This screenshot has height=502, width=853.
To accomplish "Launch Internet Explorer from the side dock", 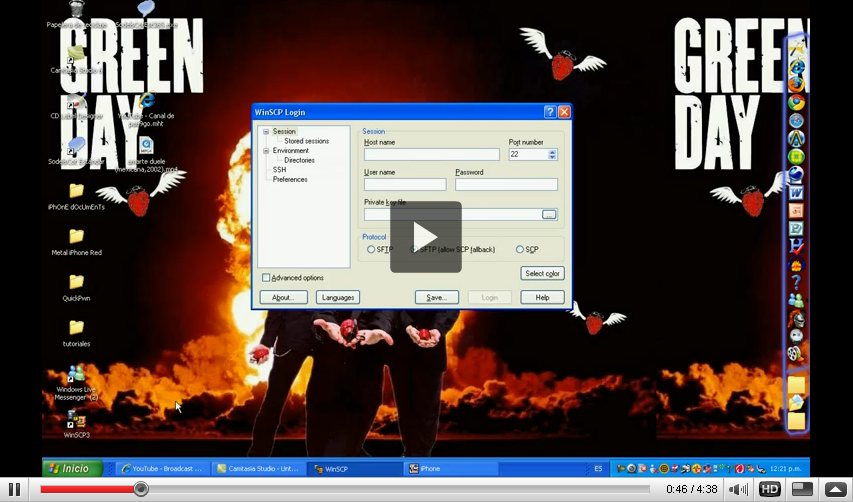I will pyautogui.click(x=796, y=67).
